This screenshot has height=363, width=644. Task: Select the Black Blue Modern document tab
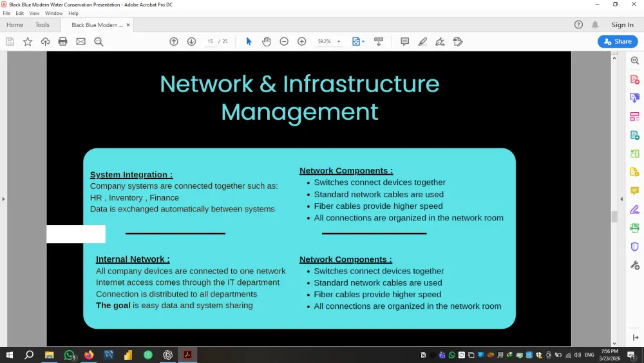(97, 25)
